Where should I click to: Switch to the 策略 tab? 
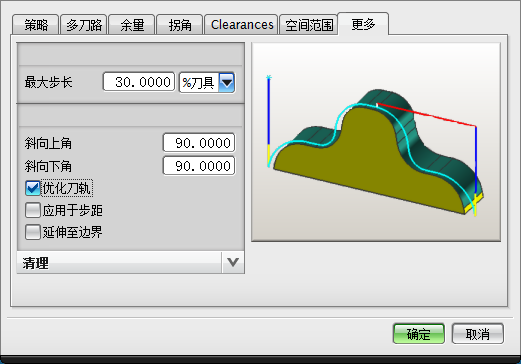[x=36, y=25]
